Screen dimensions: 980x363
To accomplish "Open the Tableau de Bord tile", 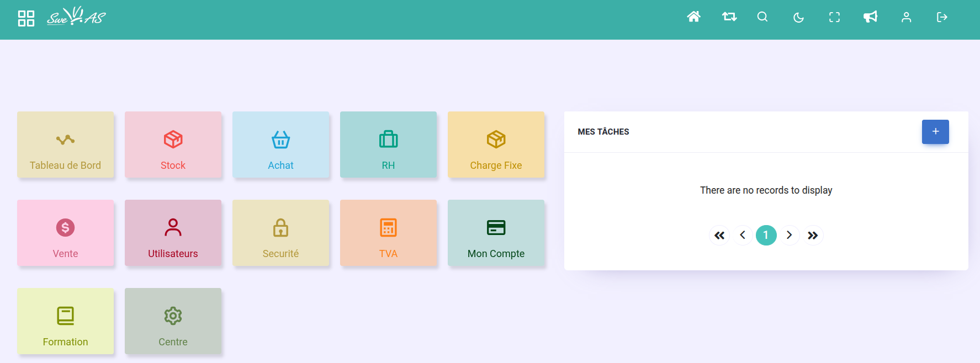I will pyautogui.click(x=65, y=145).
